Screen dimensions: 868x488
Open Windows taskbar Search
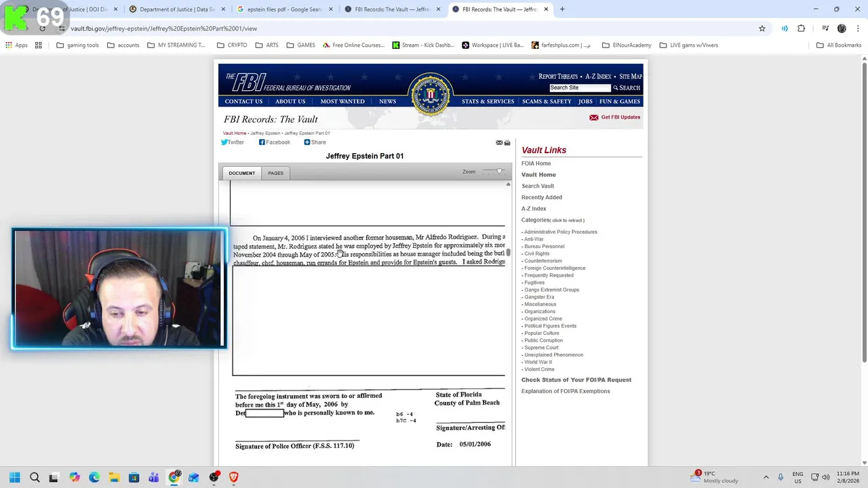point(35,478)
